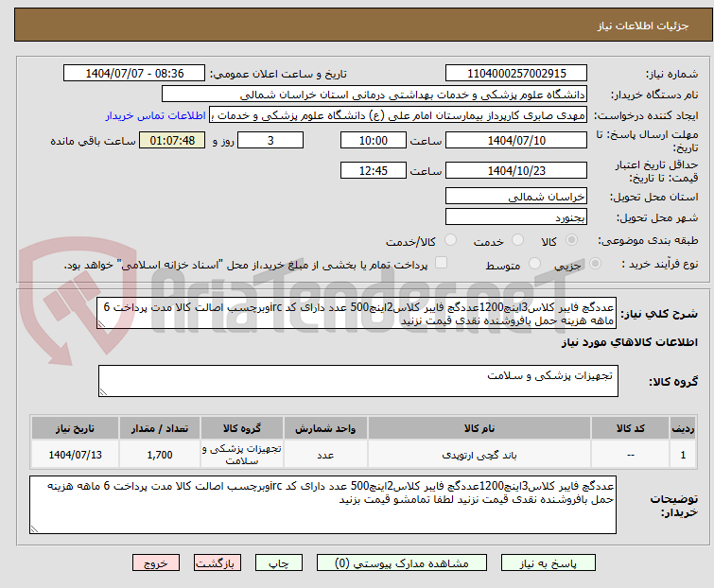The width and height of the screenshot is (714, 588).
Task: Click the validity time field 12:45
Action: (x=374, y=171)
